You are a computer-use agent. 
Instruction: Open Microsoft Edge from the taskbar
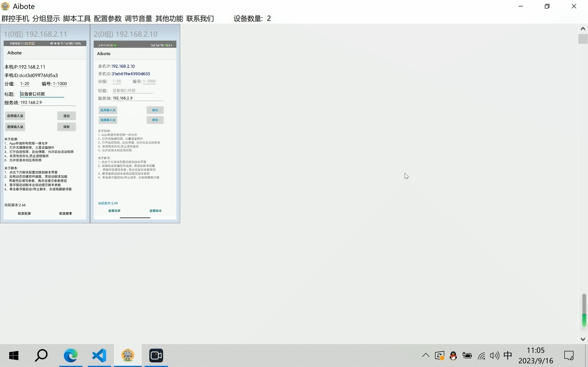coord(71,356)
